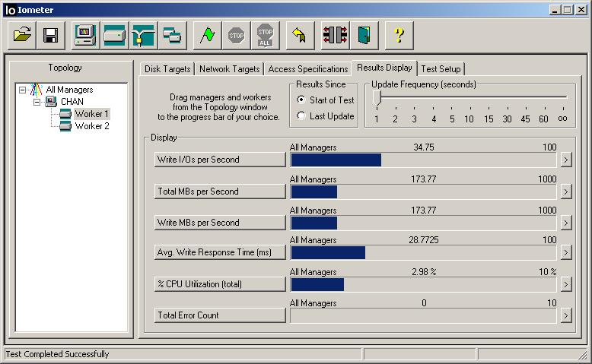Image resolution: width=592 pixels, height=364 pixels.
Task: Click the Write I/Os per Second button
Action: point(220,160)
